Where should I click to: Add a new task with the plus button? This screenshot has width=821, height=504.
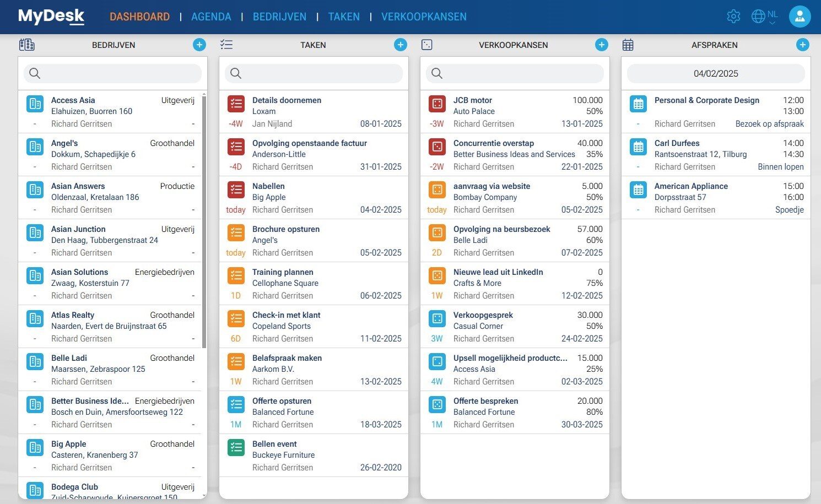[401, 45]
